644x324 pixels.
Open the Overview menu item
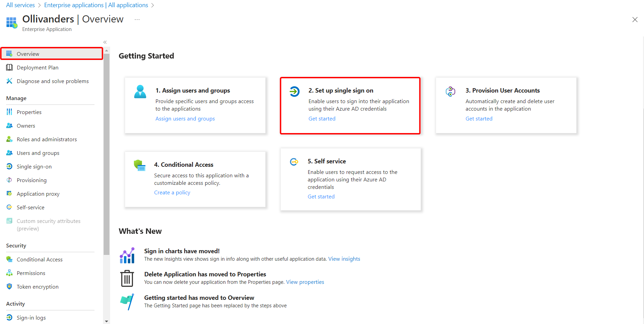point(52,54)
